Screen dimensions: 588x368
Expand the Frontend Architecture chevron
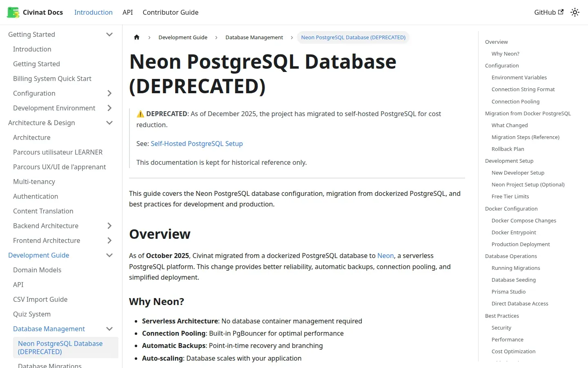point(109,240)
